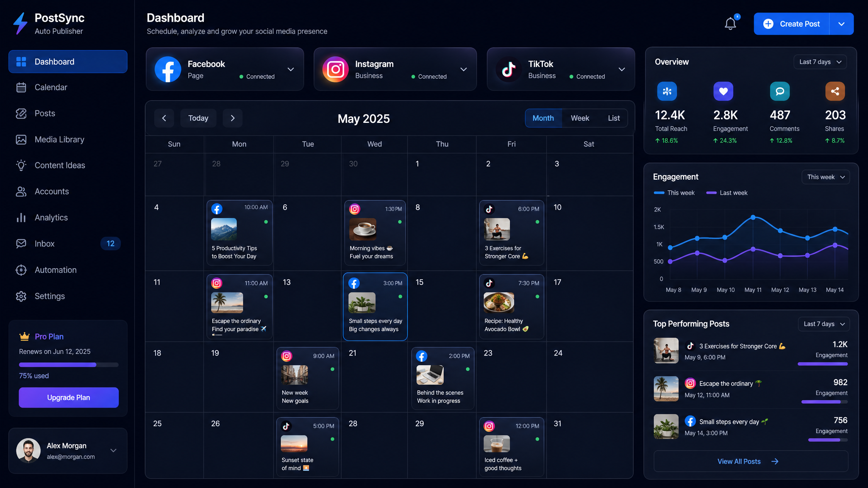Click the 982 engagement bar
Screen dimensions: 868x488
pos(824,402)
